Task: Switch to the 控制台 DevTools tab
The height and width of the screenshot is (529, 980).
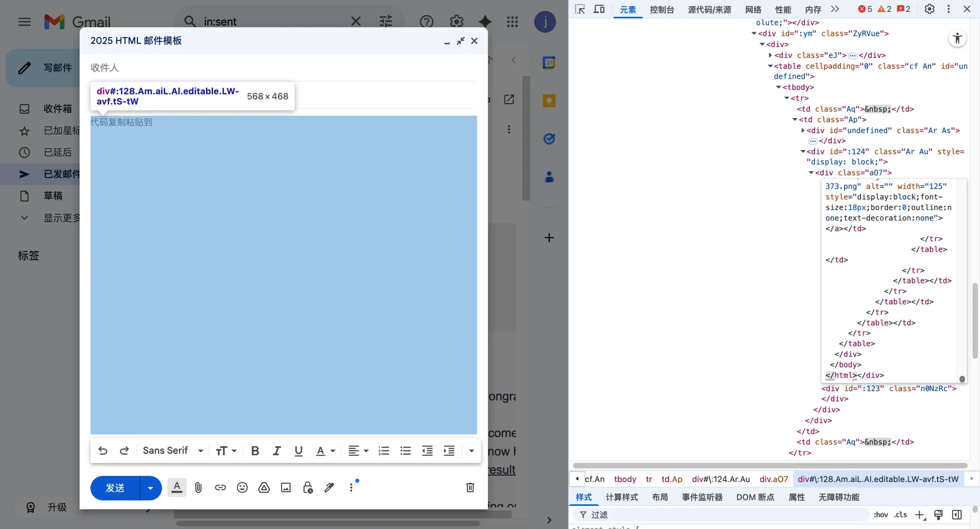Action: click(661, 10)
